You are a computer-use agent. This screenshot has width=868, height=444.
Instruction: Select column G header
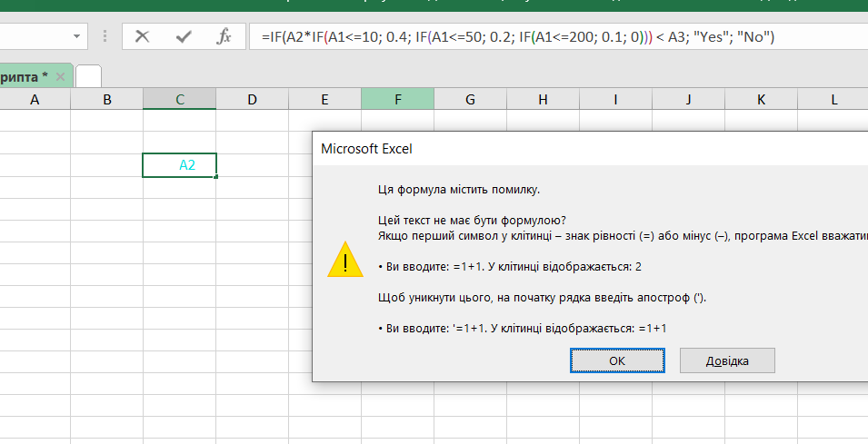click(x=470, y=100)
